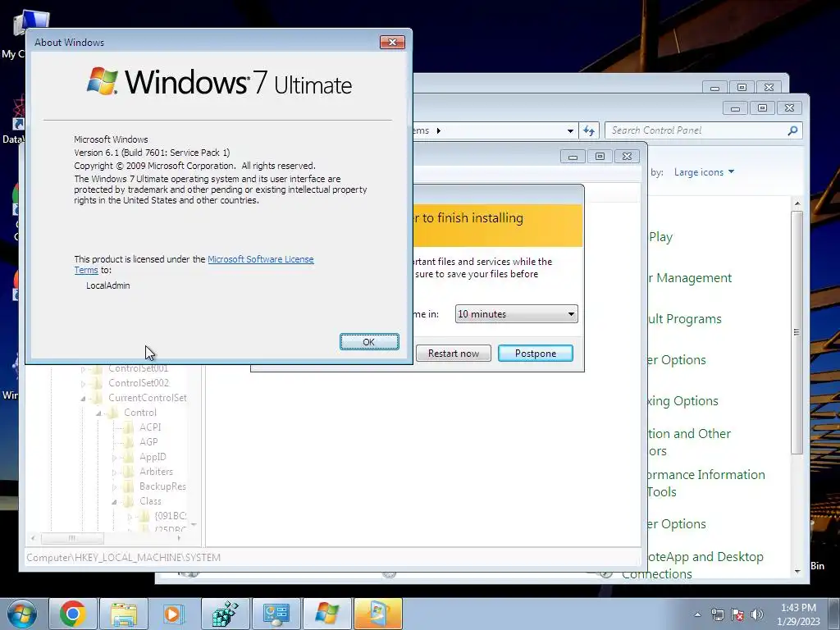
Task: Select the Arbiters key label
Action: point(156,472)
